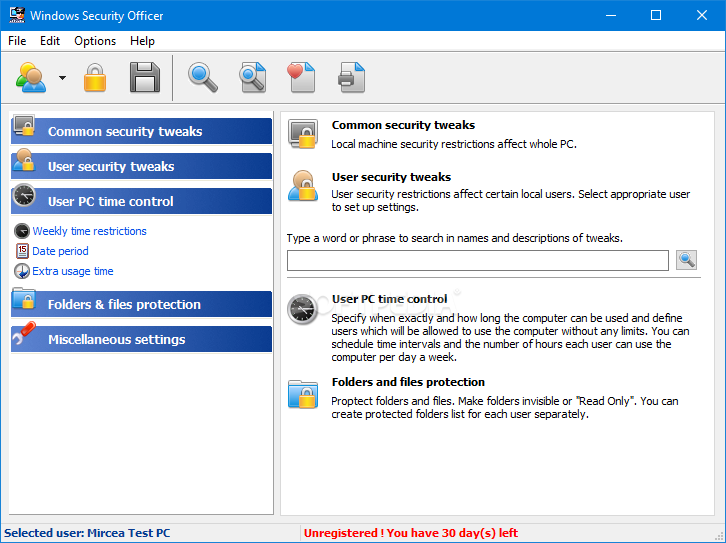Click the Unregistered 30 days left notice
The image size is (726, 543).
pos(411,533)
